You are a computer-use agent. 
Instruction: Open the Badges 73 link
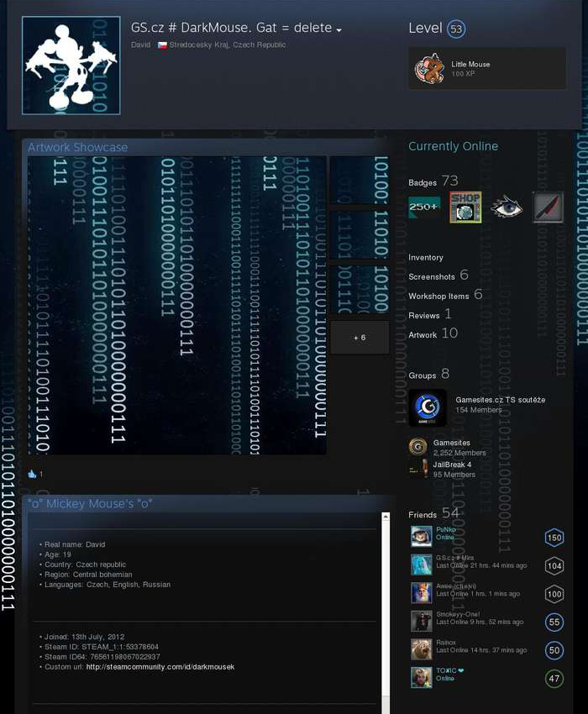[x=433, y=181]
